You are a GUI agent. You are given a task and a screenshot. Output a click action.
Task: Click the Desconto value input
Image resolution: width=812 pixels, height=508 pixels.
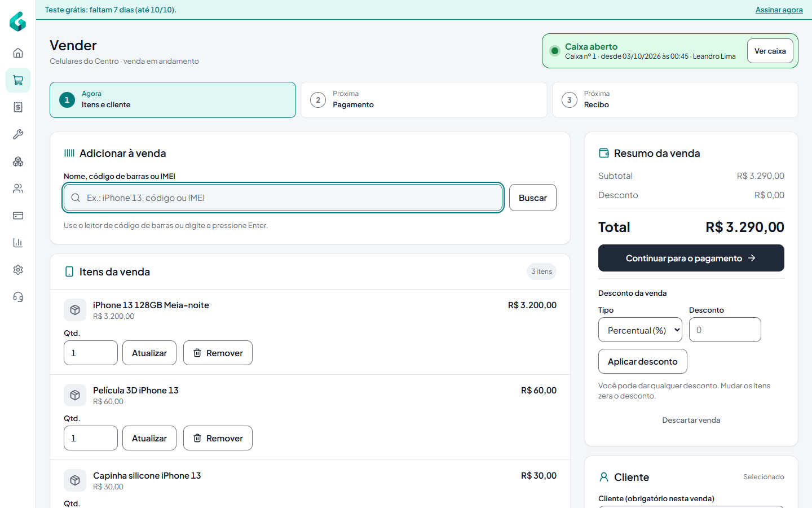(725, 330)
